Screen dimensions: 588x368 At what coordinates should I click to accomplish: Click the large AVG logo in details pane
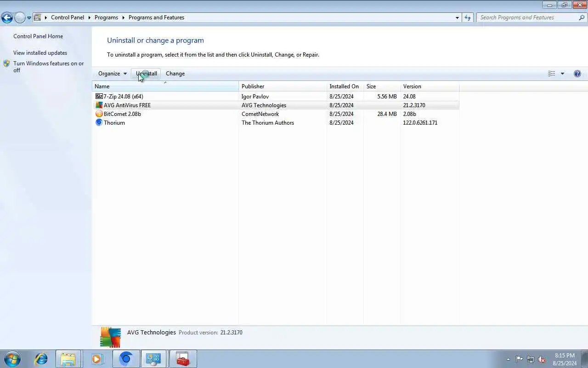point(110,337)
